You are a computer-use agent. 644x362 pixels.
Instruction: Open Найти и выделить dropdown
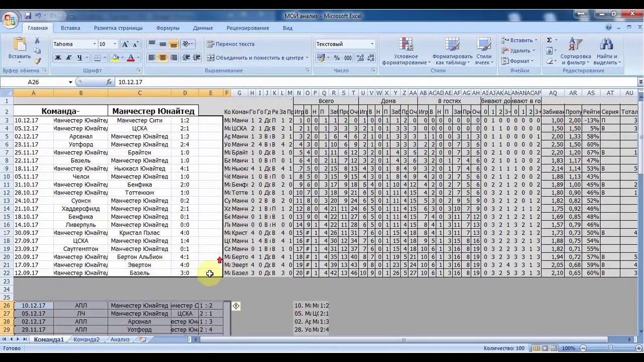(x=607, y=51)
